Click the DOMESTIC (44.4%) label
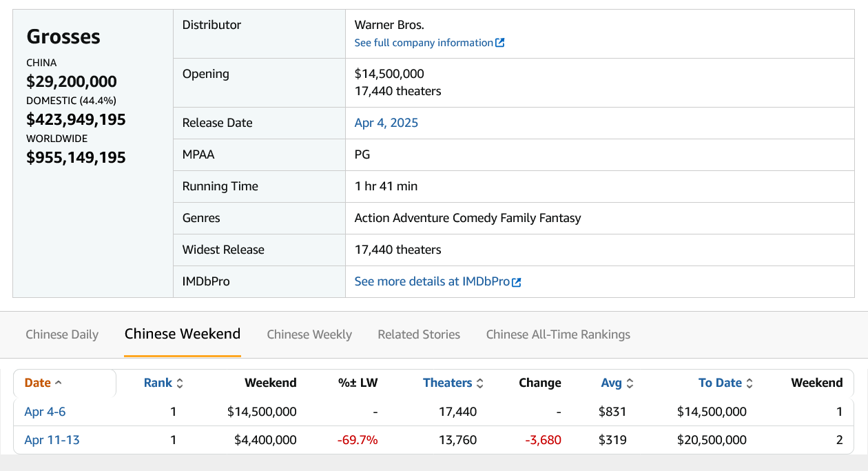 pos(72,101)
